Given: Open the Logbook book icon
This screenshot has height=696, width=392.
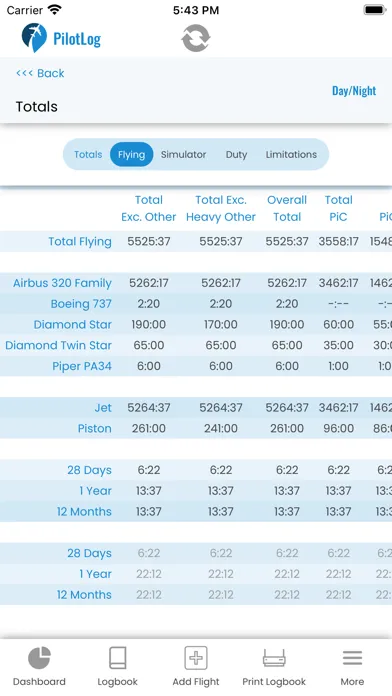Looking at the screenshot, I should pos(118,658).
